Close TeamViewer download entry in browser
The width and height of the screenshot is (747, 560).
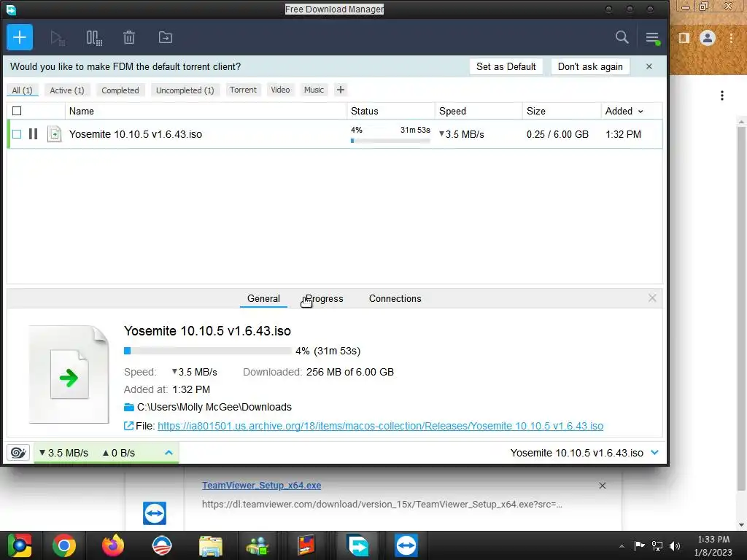click(x=602, y=485)
